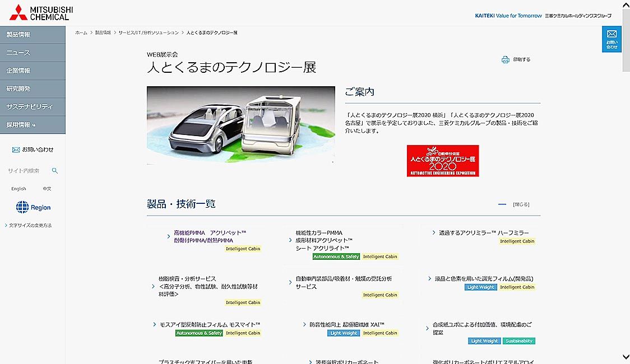Click Intelligent Cabin tag under 自動車内装部品
This screenshot has height=364, width=630.
click(x=379, y=295)
